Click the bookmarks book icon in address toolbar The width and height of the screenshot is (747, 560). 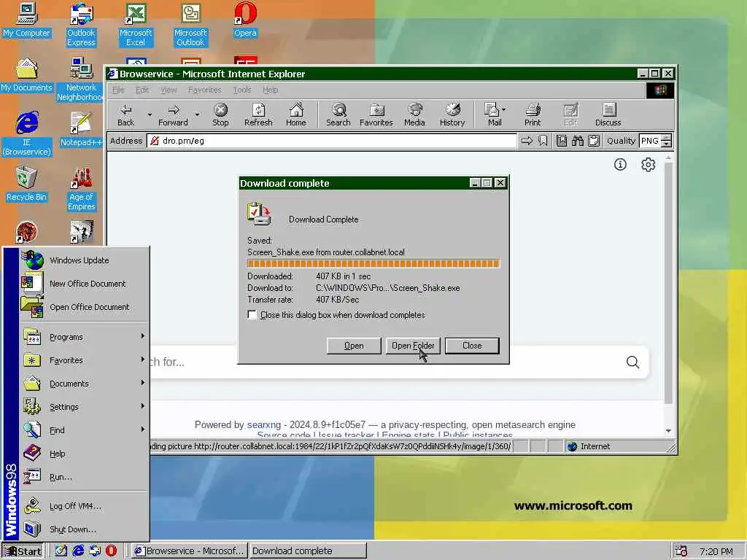(x=562, y=141)
